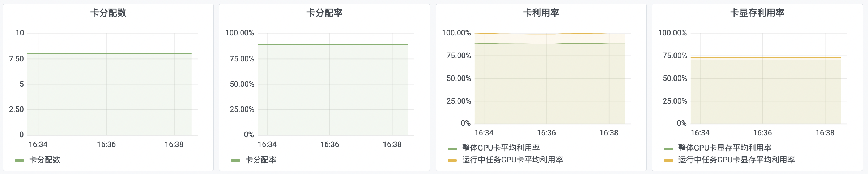Click green swatch for 整体GPU卡平均利用率

coord(452,148)
